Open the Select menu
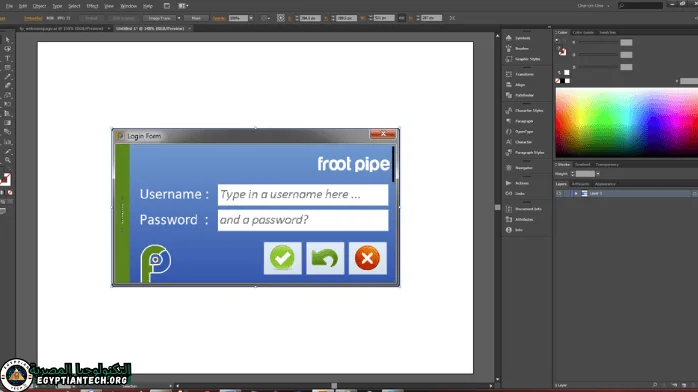 pyautogui.click(x=74, y=6)
